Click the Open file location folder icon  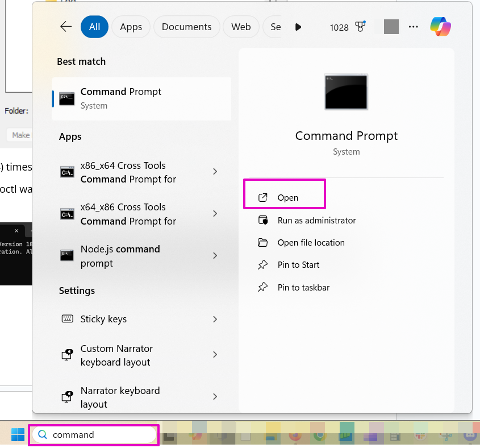262,242
